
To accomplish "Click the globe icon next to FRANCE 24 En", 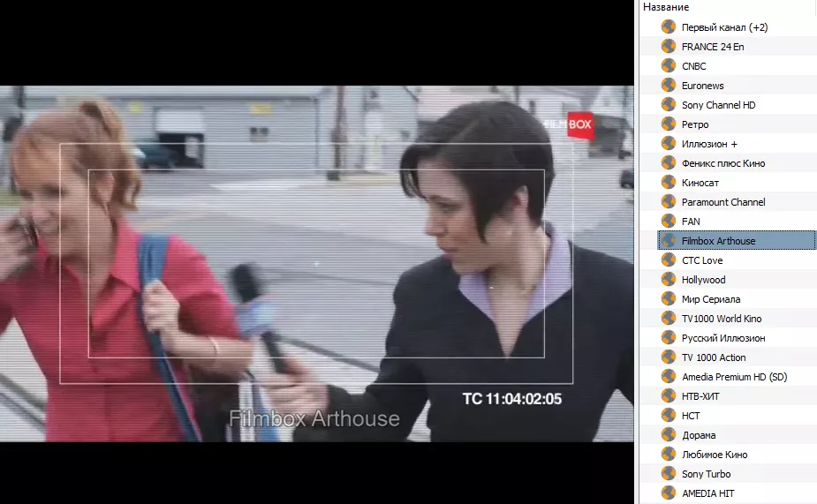I will (x=669, y=46).
